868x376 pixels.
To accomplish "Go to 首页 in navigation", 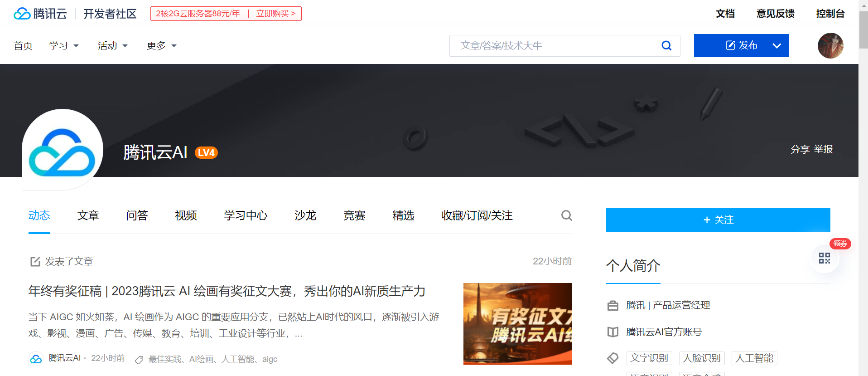I will pyautogui.click(x=23, y=46).
